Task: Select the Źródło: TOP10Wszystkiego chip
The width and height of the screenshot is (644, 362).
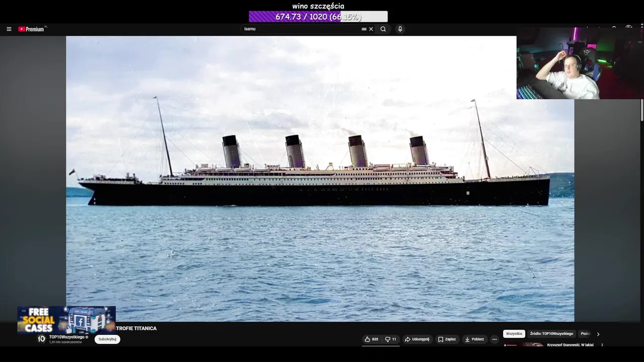Action: click(551, 334)
